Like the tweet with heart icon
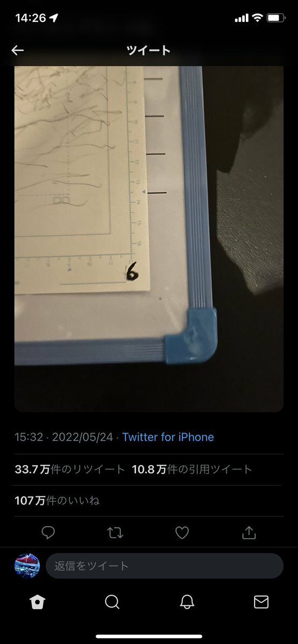Viewport: 298px width, 644px height. click(182, 533)
